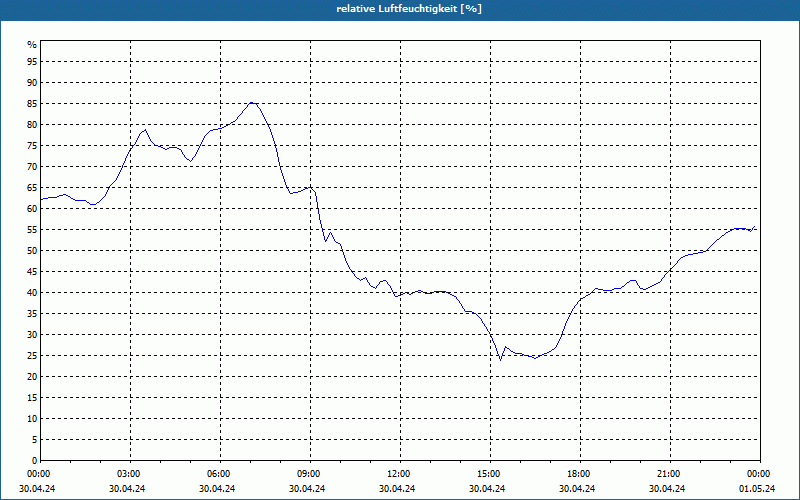Choose the y-axis value '40'
This screenshot has height=500, width=800.
[x=32, y=293]
